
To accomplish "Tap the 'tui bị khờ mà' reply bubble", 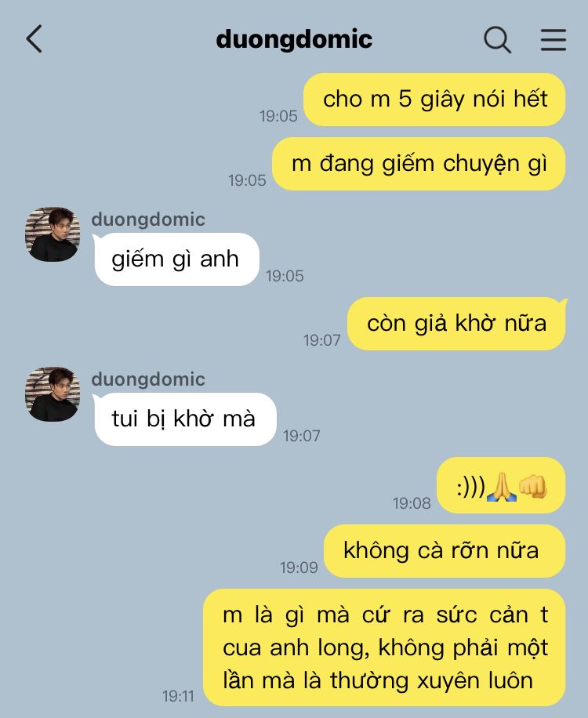I will pyautogui.click(x=184, y=419).
